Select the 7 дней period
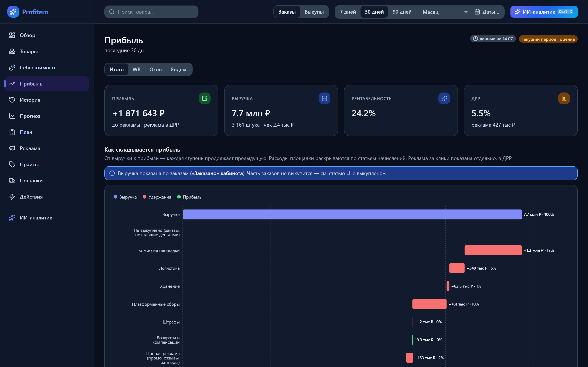This screenshot has height=367, width=588. [x=348, y=12]
